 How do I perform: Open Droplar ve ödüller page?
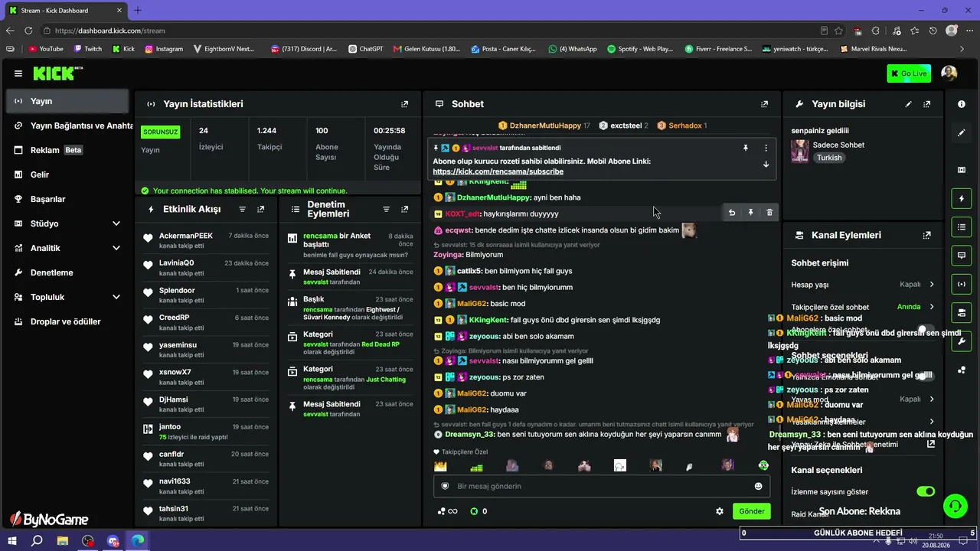[x=67, y=321]
